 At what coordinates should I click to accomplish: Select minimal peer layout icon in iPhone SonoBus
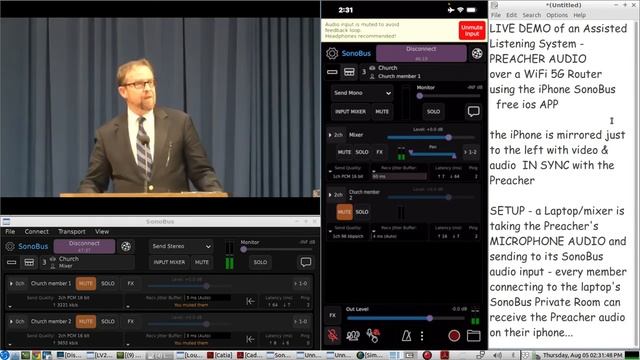coord(332,72)
